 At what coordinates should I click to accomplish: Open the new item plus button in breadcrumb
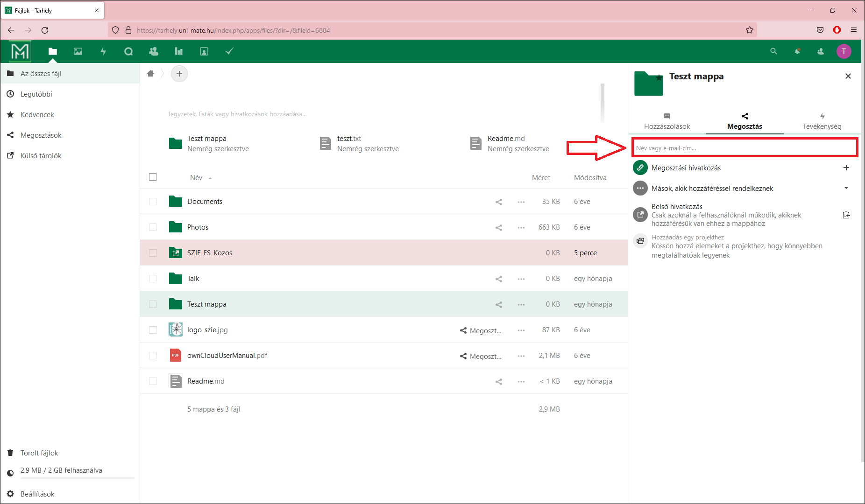(179, 74)
